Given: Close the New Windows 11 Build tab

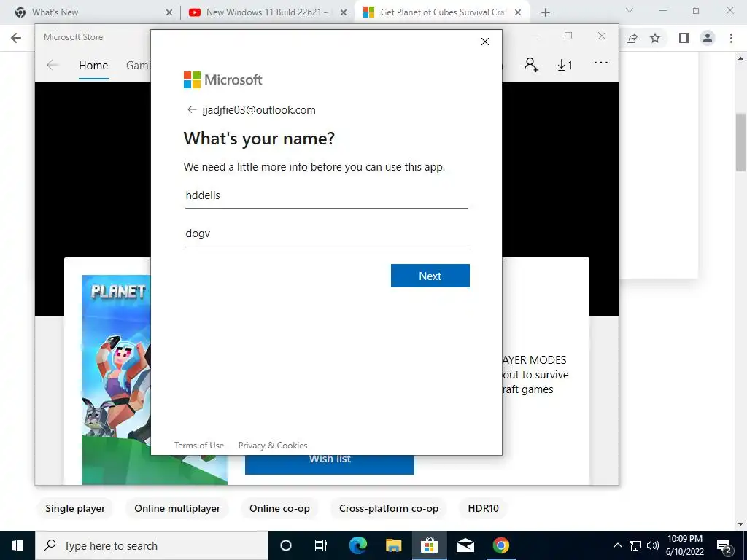Looking at the screenshot, I should click(x=344, y=13).
